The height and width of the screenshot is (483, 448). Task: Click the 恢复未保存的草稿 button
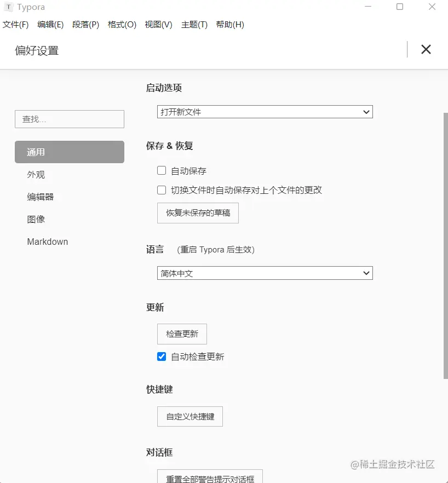[x=198, y=214]
